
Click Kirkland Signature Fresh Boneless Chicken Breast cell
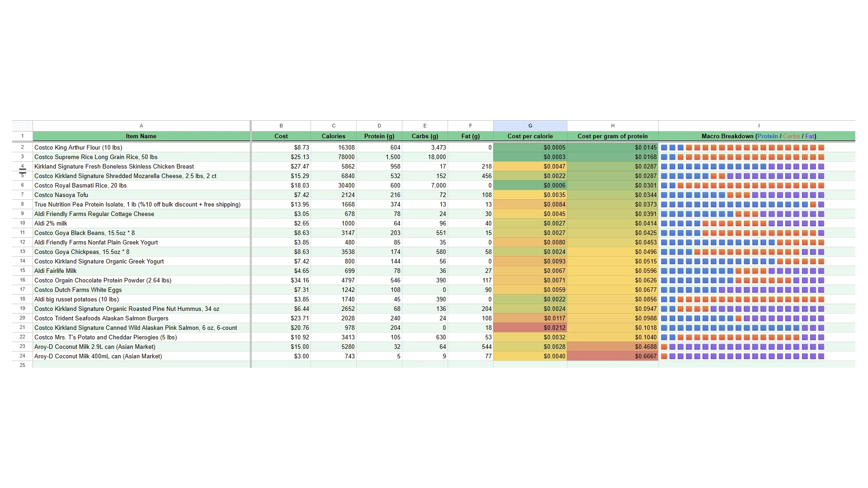click(141, 166)
